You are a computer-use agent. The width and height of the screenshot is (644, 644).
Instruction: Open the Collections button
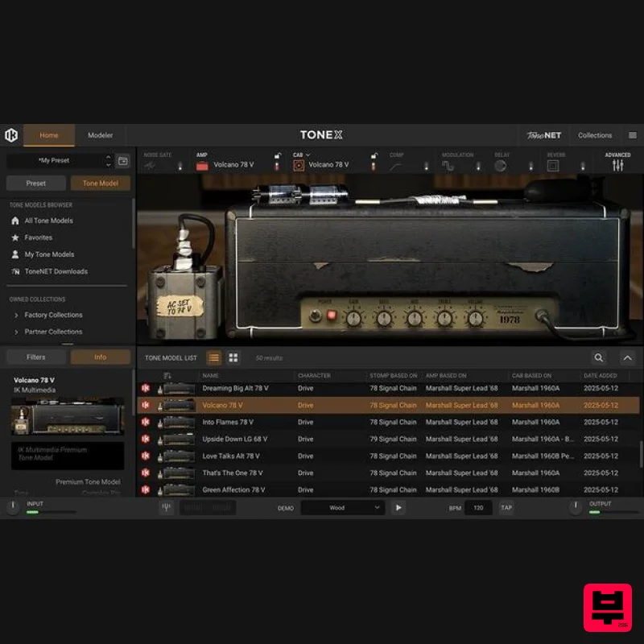(x=595, y=135)
